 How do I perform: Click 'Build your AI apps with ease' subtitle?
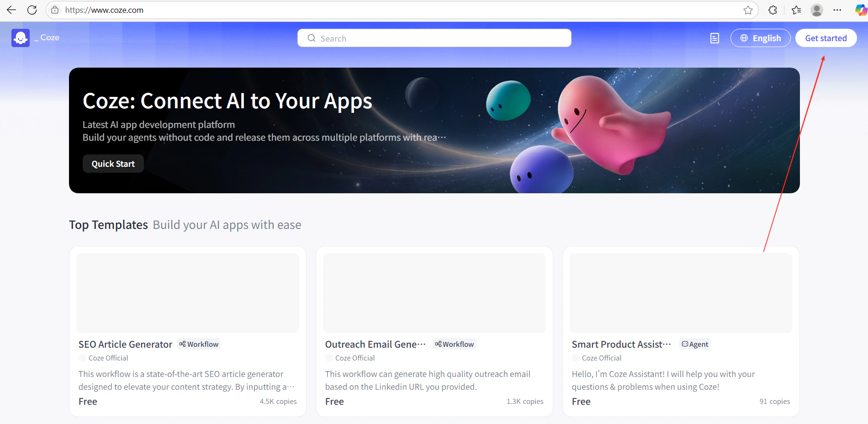(x=227, y=225)
